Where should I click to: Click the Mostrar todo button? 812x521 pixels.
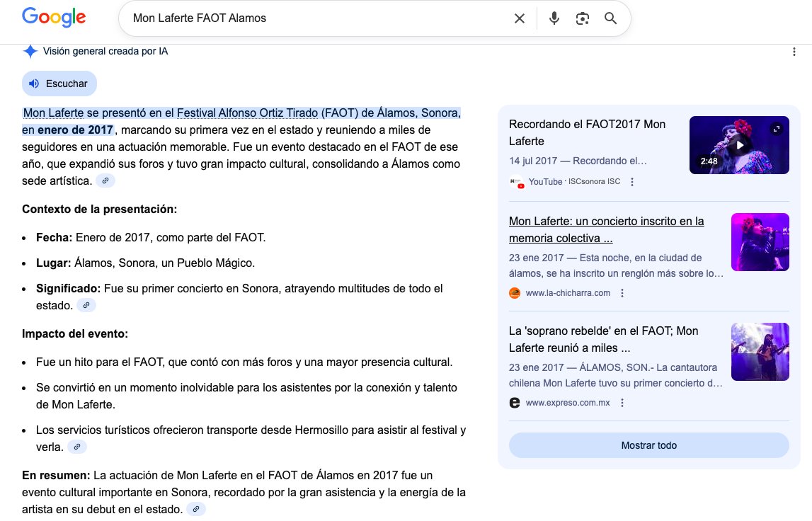(649, 445)
